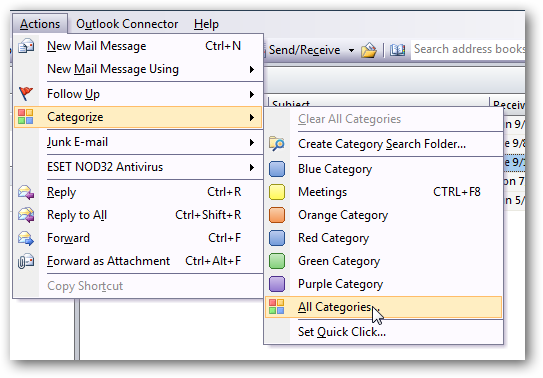
Task: Choose New Mail Message entry
Action: (138, 46)
